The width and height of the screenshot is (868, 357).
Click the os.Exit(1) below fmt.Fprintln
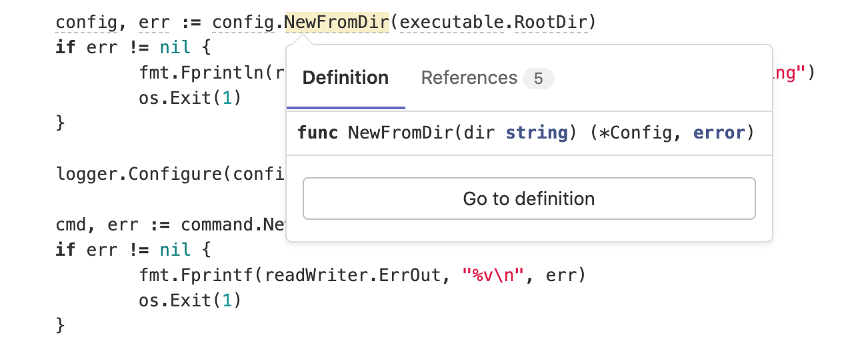(189, 99)
